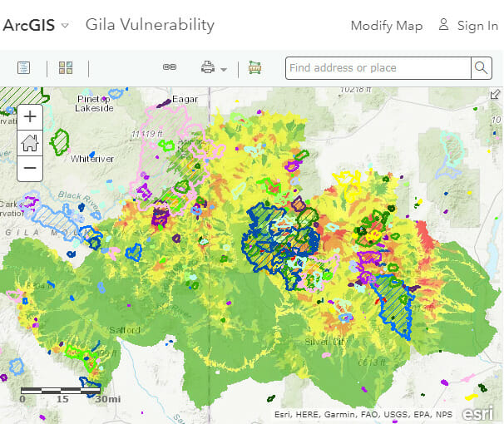Click the arrow icon at map's top-right corner
Viewport: 504px width, 424px height.
point(496,95)
